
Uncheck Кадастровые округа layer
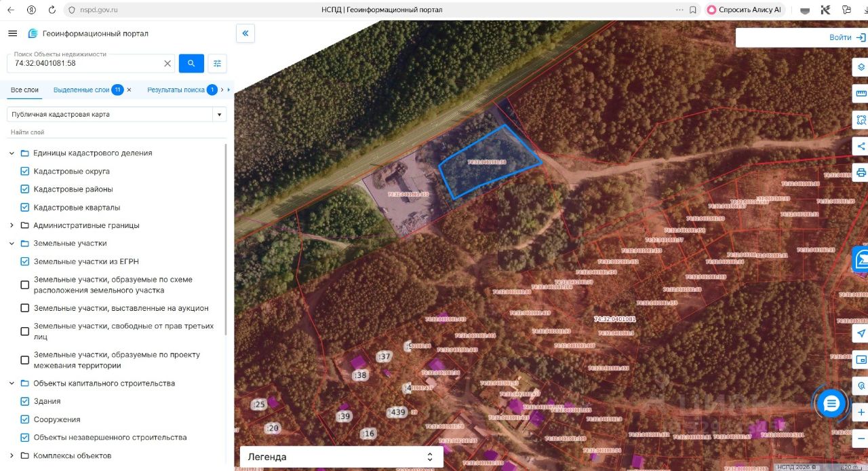(x=25, y=171)
